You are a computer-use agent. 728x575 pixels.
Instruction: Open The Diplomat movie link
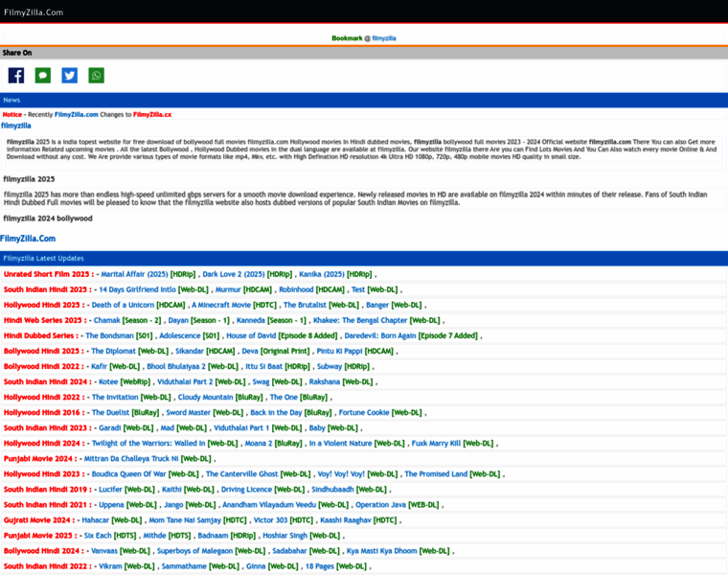113,351
